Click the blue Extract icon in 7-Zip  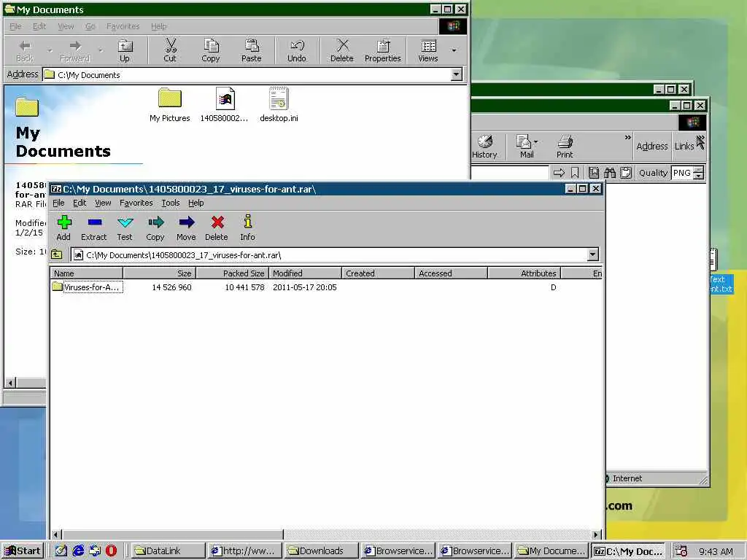click(94, 222)
